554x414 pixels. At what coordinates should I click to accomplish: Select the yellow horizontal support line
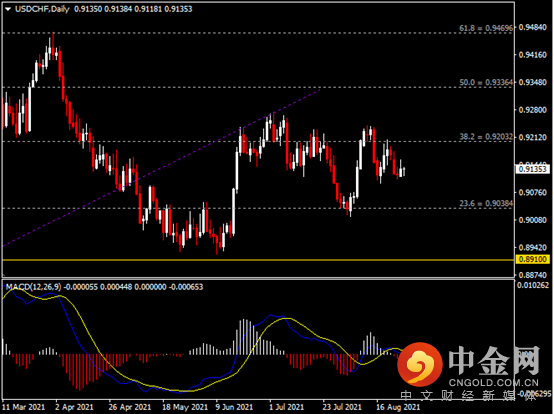[x=258, y=260]
